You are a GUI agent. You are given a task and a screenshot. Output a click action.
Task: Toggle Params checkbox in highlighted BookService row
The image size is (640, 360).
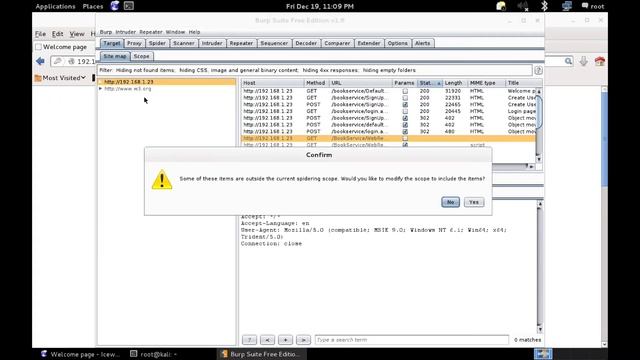(405, 138)
